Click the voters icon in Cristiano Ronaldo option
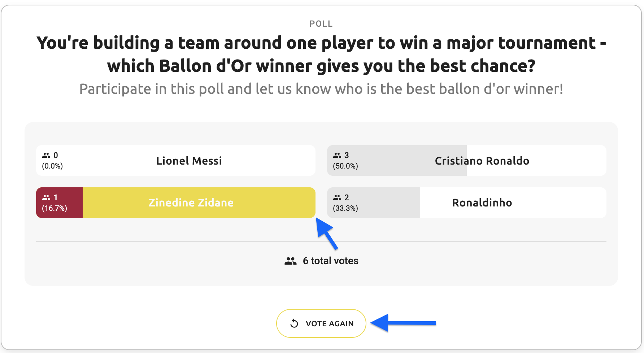Image resolution: width=644 pixels, height=353 pixels. click(x=337, y=155)
